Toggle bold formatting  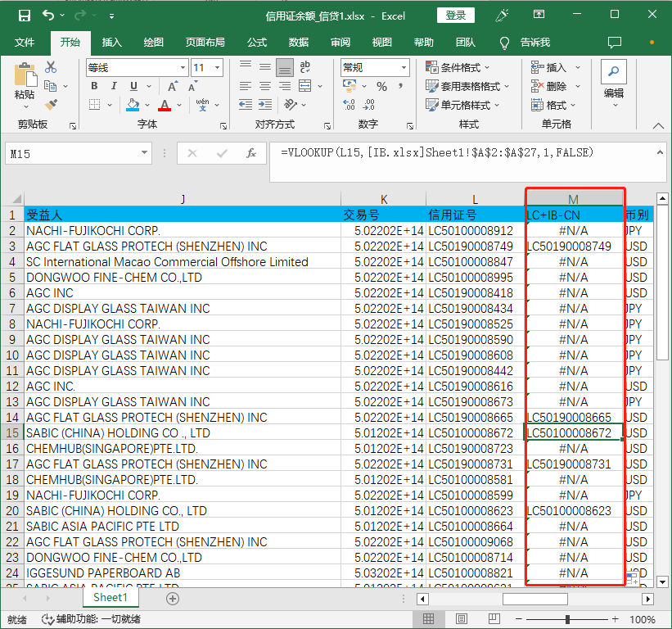tap(94, 86)
